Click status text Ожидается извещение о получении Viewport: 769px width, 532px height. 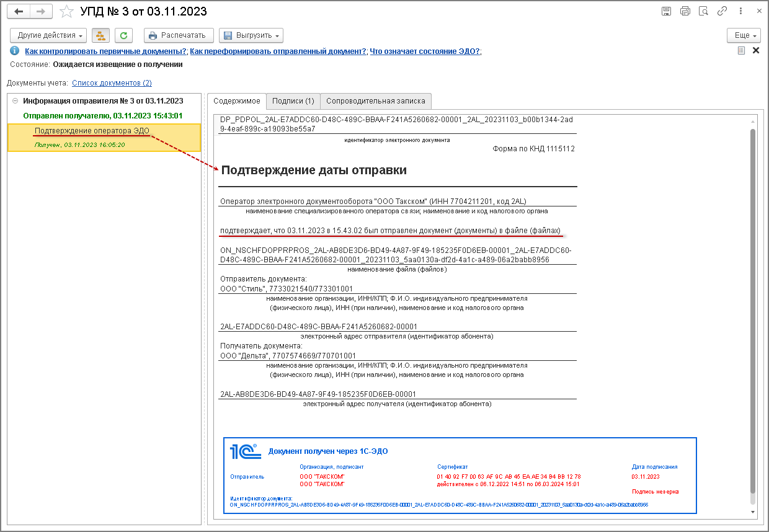click(118, 64)
